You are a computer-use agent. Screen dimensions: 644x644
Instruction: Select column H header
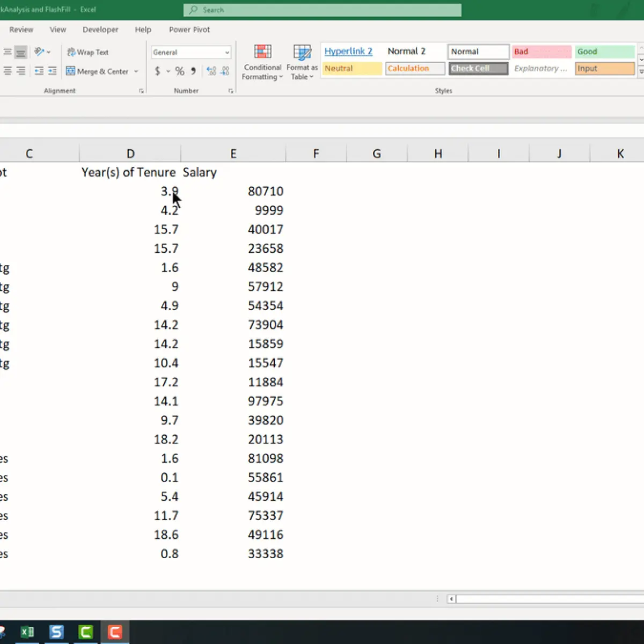(x=438, y=154)
